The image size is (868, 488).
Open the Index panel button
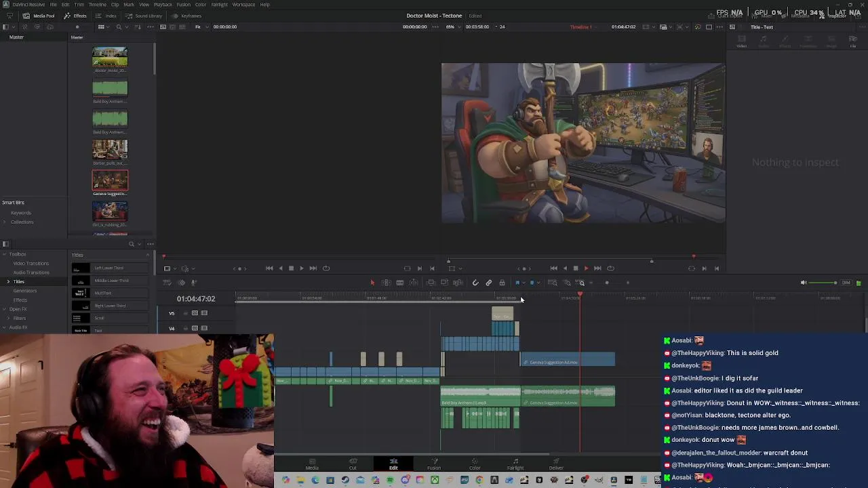(106, 16)
